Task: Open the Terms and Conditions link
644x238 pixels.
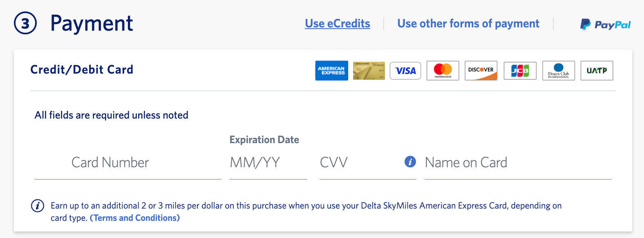Action: pyautogui.click(x=135, y=218)
